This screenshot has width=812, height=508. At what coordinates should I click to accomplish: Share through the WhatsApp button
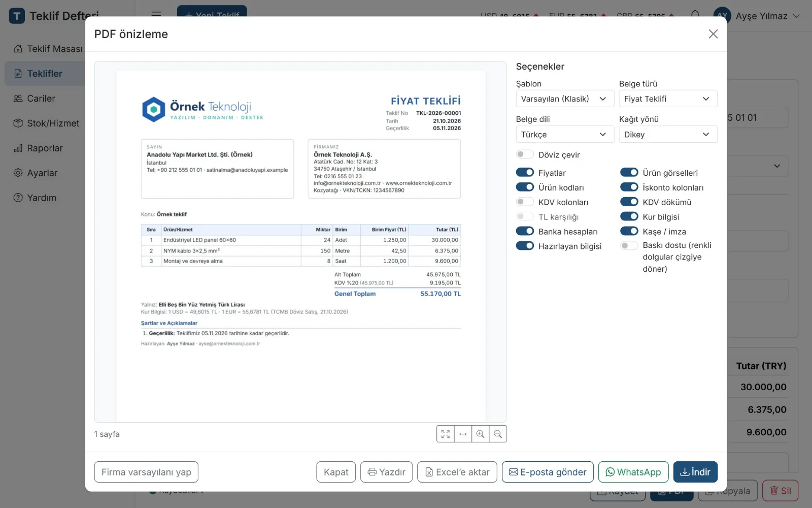[x=633, y=472]
